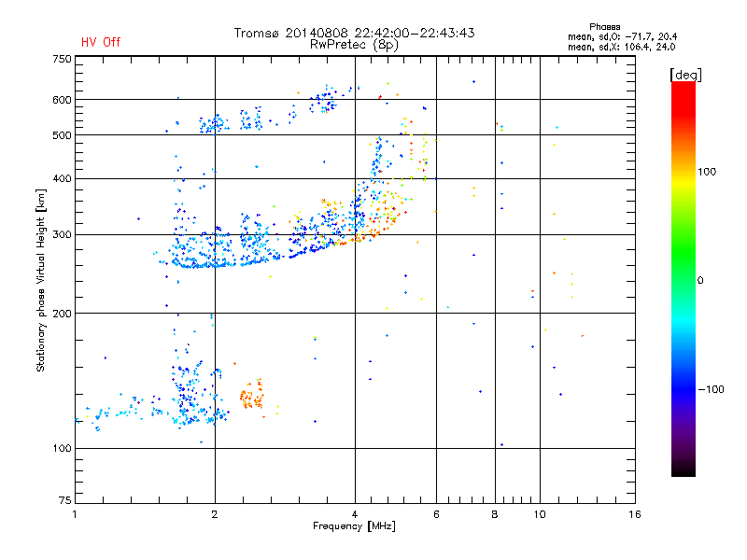This screenshot has width=747, height=560.
Task: Click the 'Stationary phase Virtual Height [km]' axis label
Action: tap(40, 281)
